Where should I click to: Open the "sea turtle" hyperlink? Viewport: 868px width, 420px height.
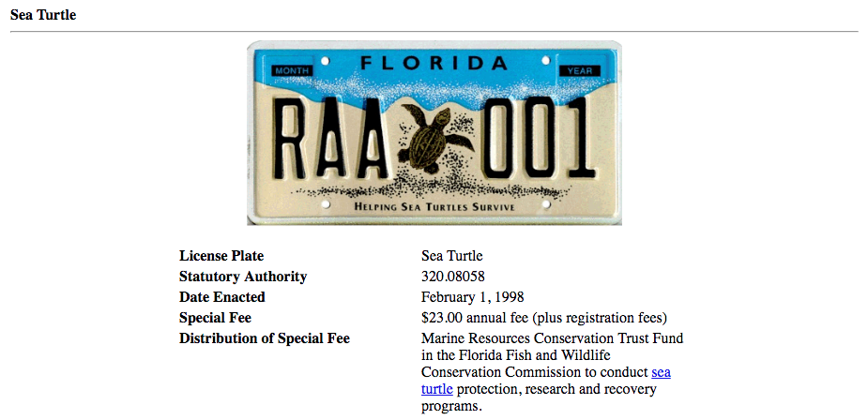pos(661,372)
